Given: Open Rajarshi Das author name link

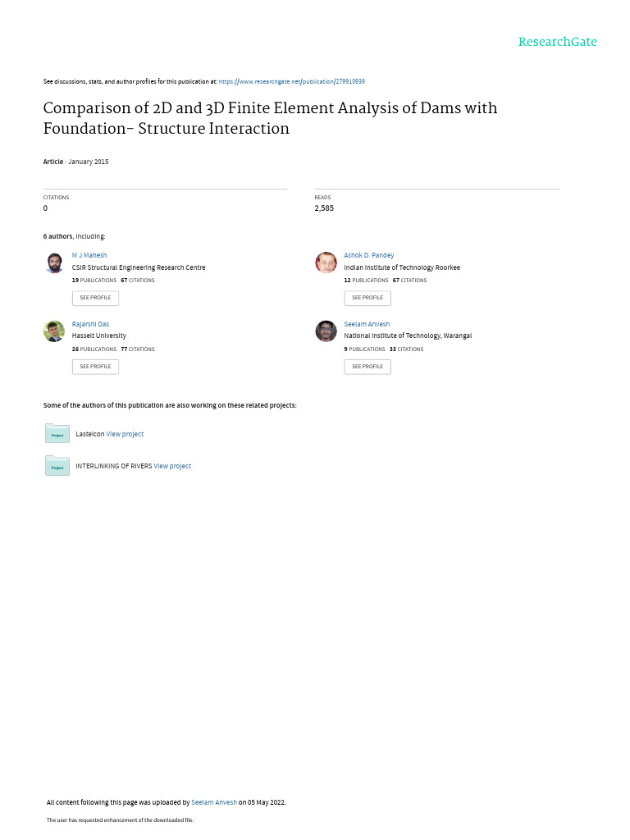Looking at the screenshot, I should tap(90, 324).
